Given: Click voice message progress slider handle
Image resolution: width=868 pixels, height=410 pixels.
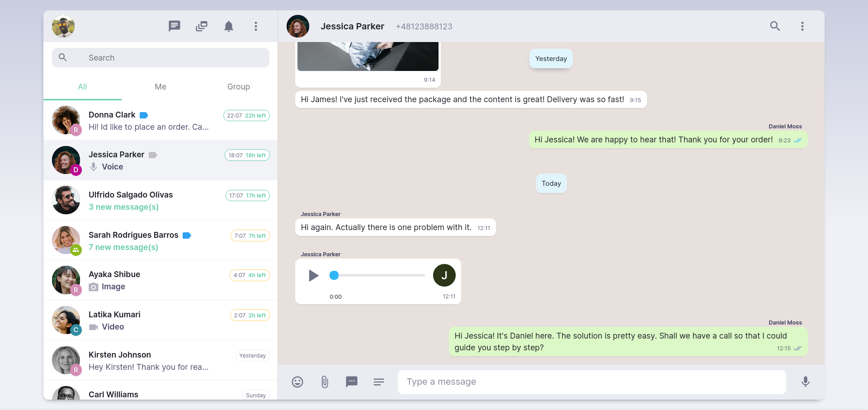Looking at the screenshot, I should pyautogui.click(x=334, y=275).
